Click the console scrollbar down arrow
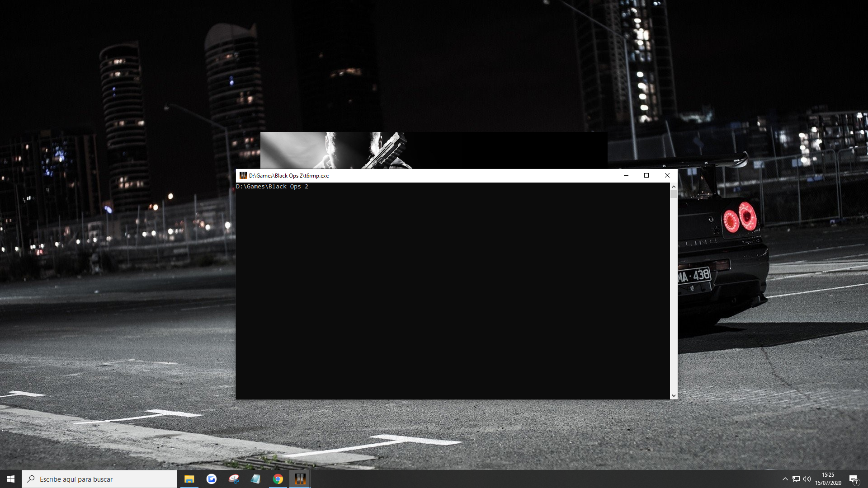The height and width of the screenshot is (488, 868). tap(674, 395)
